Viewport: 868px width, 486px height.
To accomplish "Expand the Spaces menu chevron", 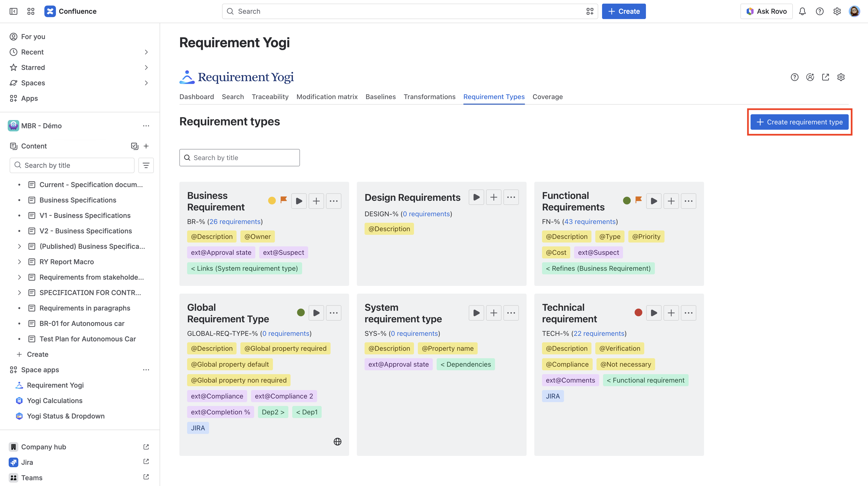I will (146, 83).
